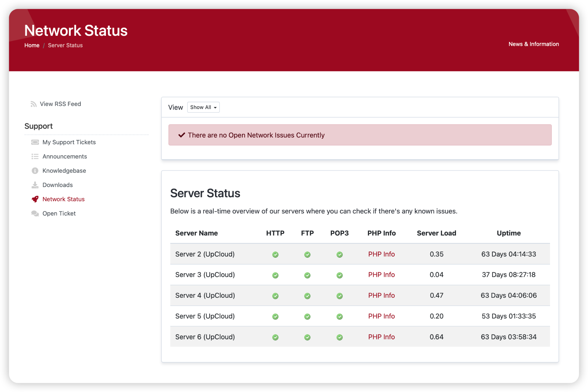Open Announcements from the Support sidebar

point(65,156)
